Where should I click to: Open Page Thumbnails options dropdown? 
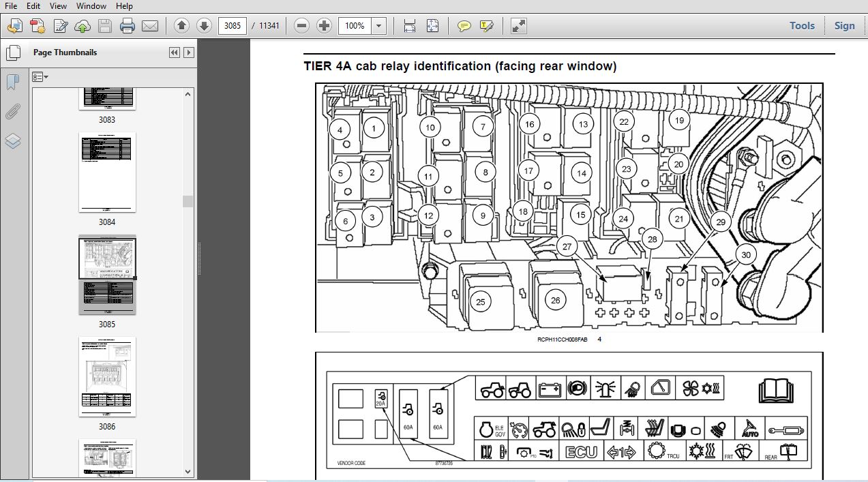coord(40,77)
